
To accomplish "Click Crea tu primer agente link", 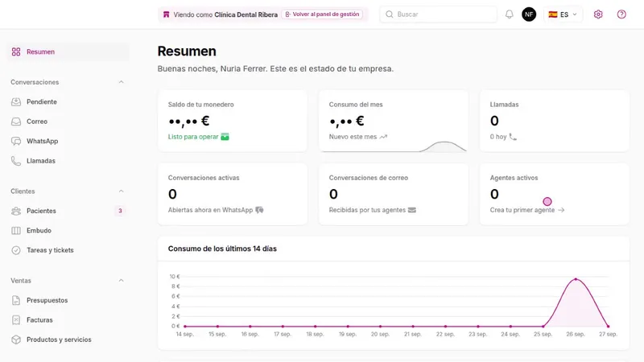I will pos(527,210).
